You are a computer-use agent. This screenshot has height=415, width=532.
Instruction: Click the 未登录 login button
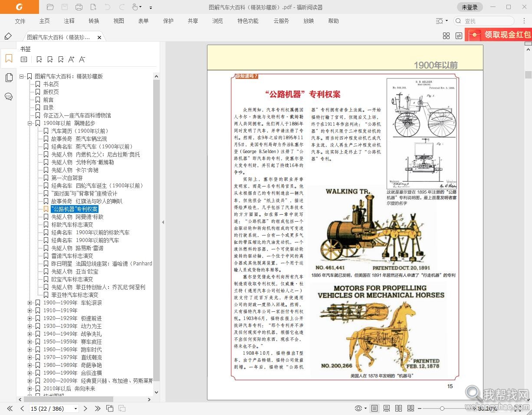click(x=470, y=7)
